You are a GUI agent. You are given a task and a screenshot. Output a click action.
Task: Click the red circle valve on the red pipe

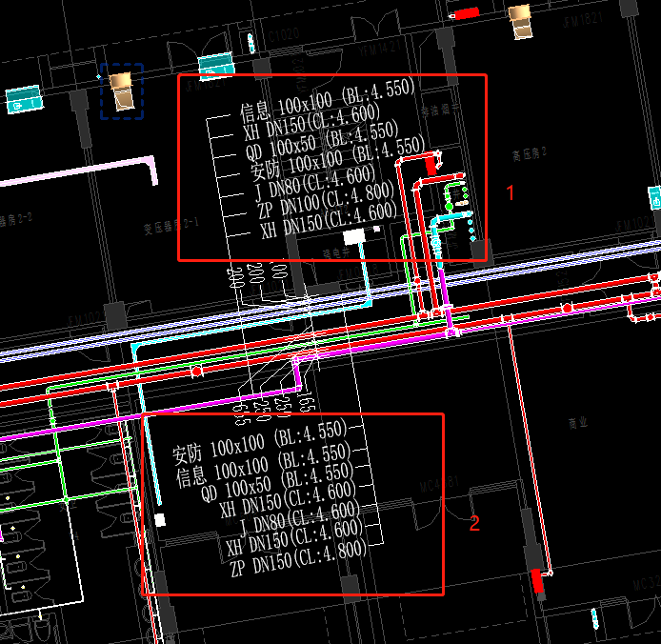coord(197,369)
